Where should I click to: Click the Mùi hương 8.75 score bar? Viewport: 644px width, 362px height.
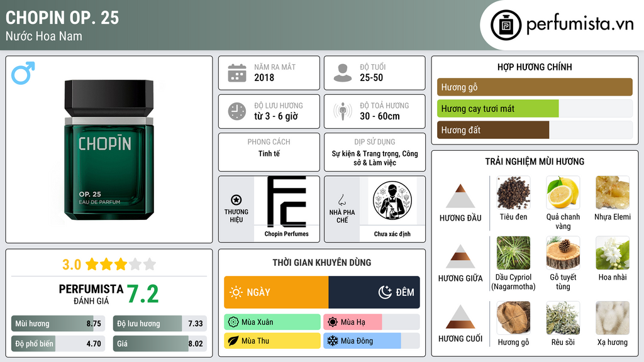[58, 324]
